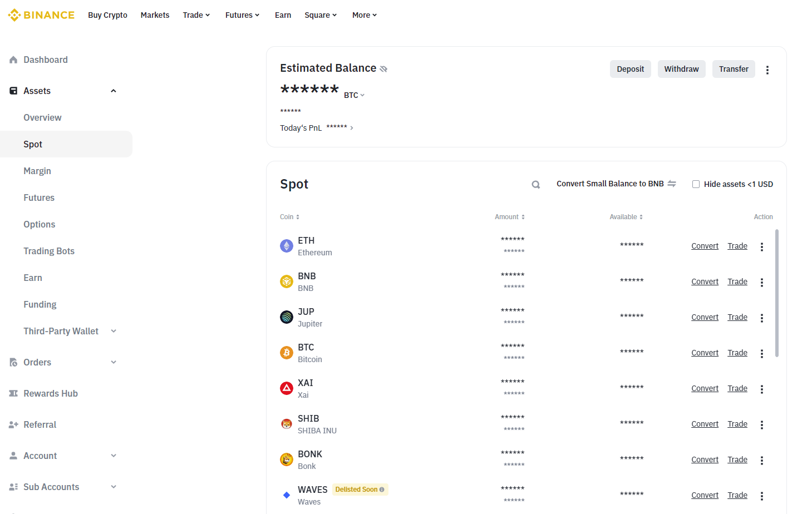Sort by Coin column
Screen dimensions: 812x514
289,217
